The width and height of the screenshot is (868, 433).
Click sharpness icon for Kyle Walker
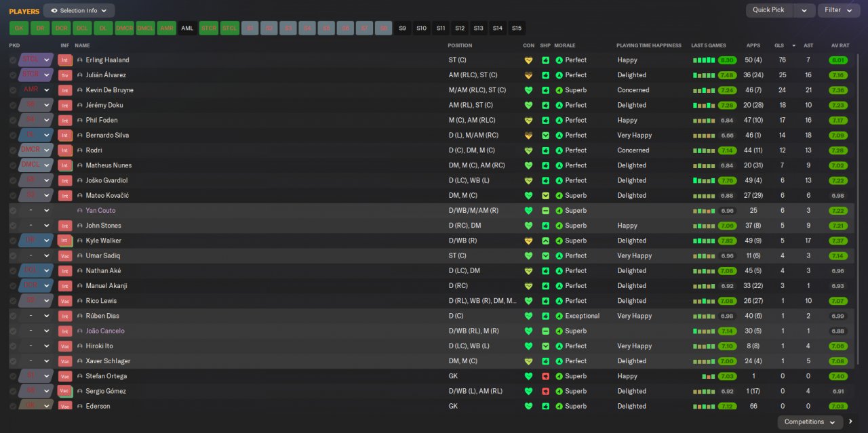pyautogui.click(x=546, y=241)
